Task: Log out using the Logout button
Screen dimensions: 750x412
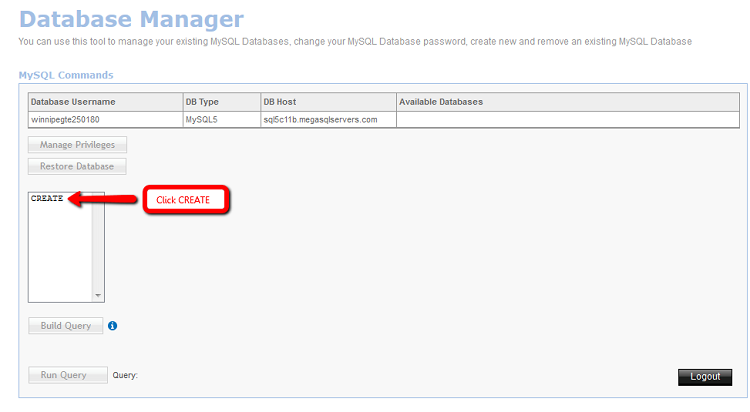Action: pyautogui.click(x=705, y=377)
